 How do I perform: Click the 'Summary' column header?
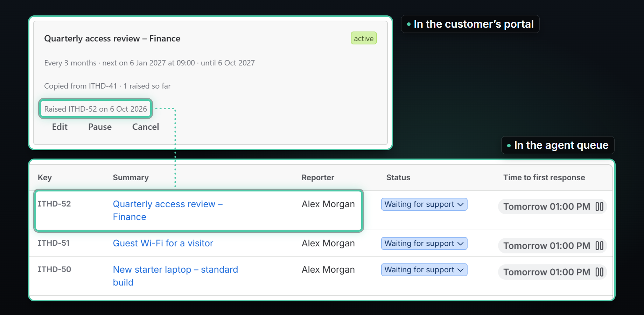pyautogui.click(x=131, y=177)
